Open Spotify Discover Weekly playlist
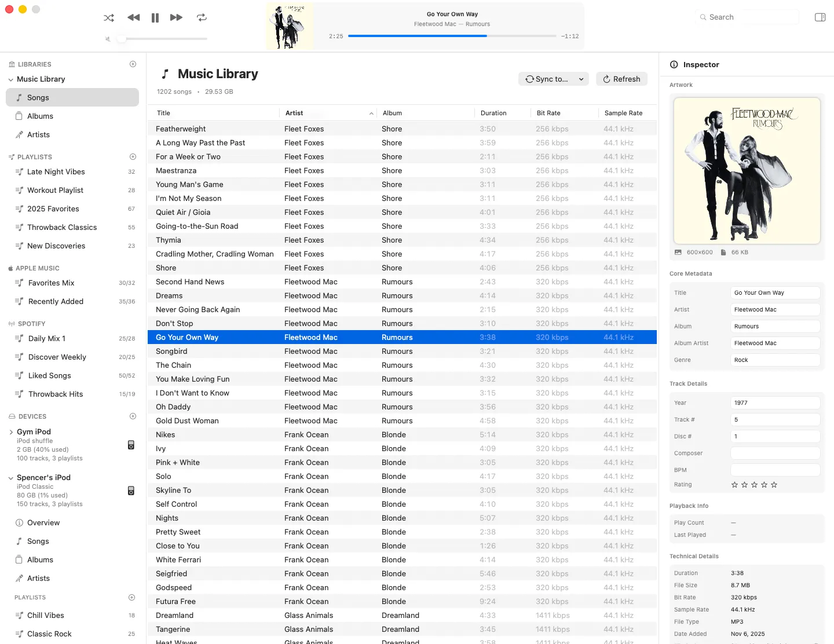Viewport: 834px width, 644px height. pos(72,357)
